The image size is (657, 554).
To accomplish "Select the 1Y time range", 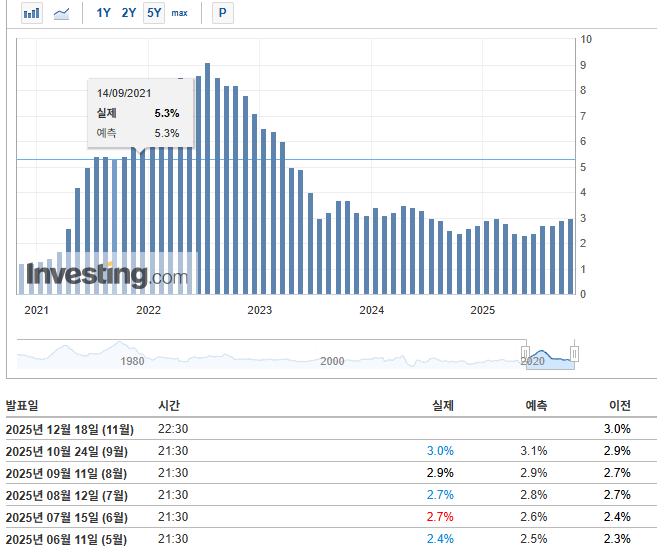I will click(x=104, y=13).
